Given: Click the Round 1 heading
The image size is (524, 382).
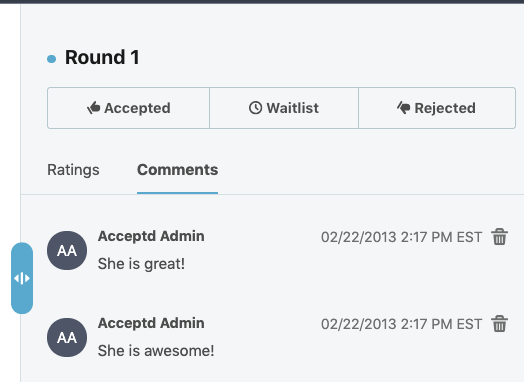Looking at the screenshot, I should coord(102,57).
